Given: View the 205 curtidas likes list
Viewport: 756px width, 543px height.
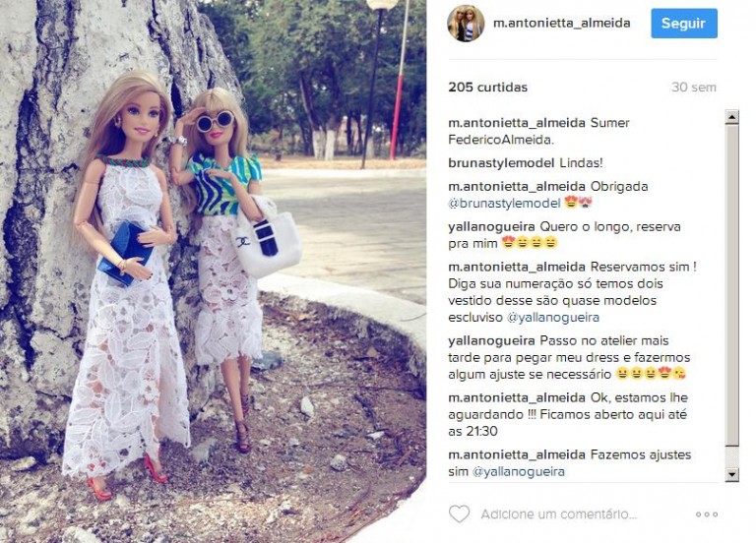Looking at the screenshot, I should point(488,88).
